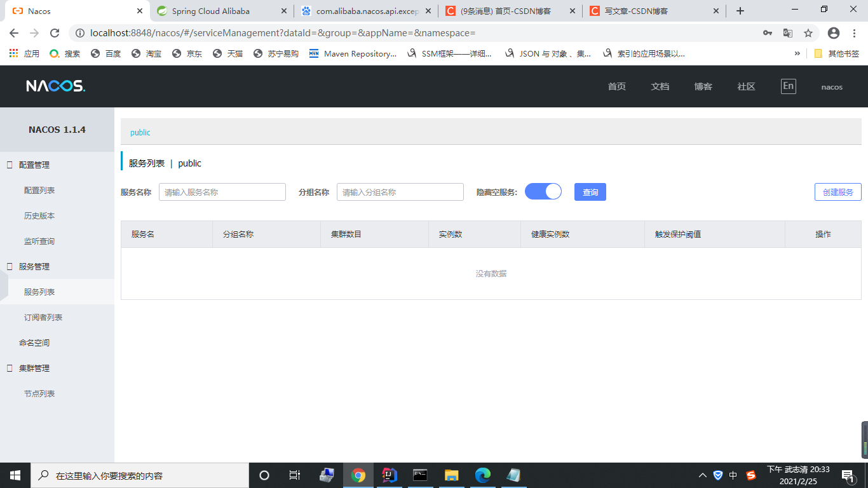Click the 查询 search button

click(x=590, y=191)
